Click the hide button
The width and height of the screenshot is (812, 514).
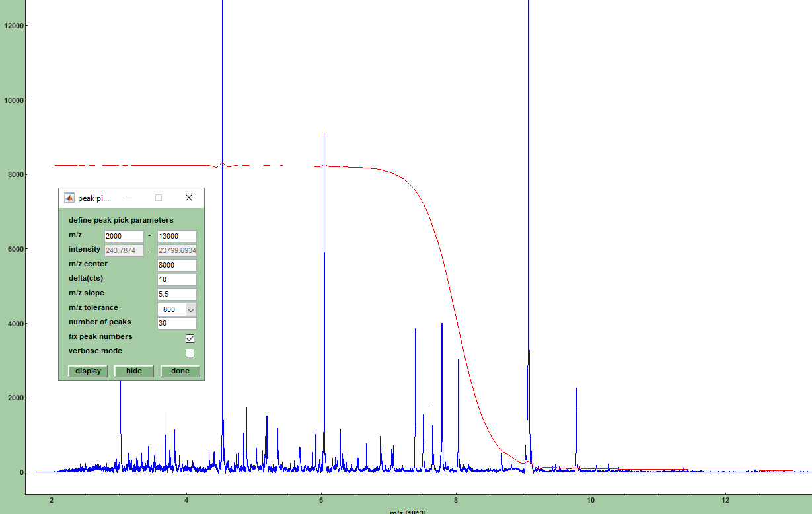point(134,371)
